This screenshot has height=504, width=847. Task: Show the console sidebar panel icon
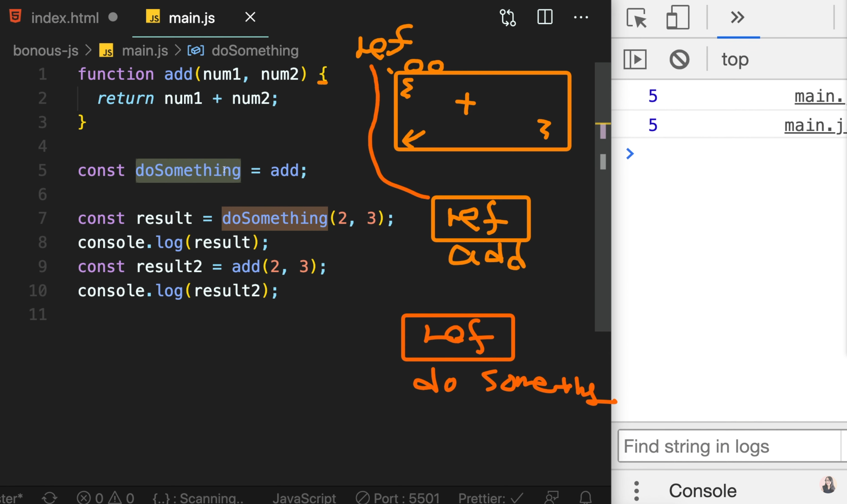click(x=635, y=59)
